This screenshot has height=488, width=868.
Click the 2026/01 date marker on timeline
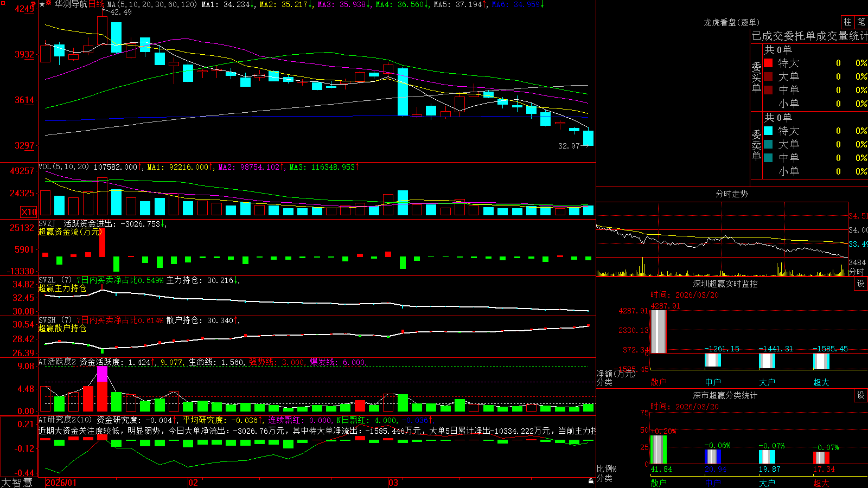[61, 483]
